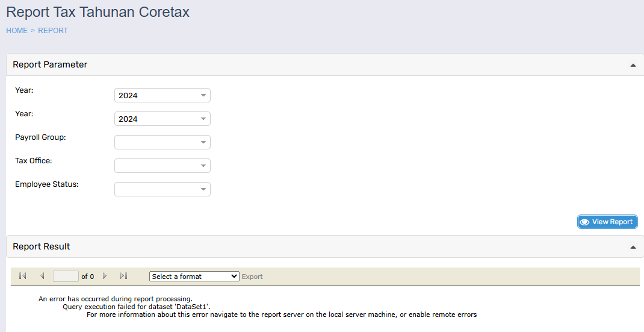Expand the Tax Office dropdown
The width and height of the screenshot is (644, 332).
(x=162, y=166)
